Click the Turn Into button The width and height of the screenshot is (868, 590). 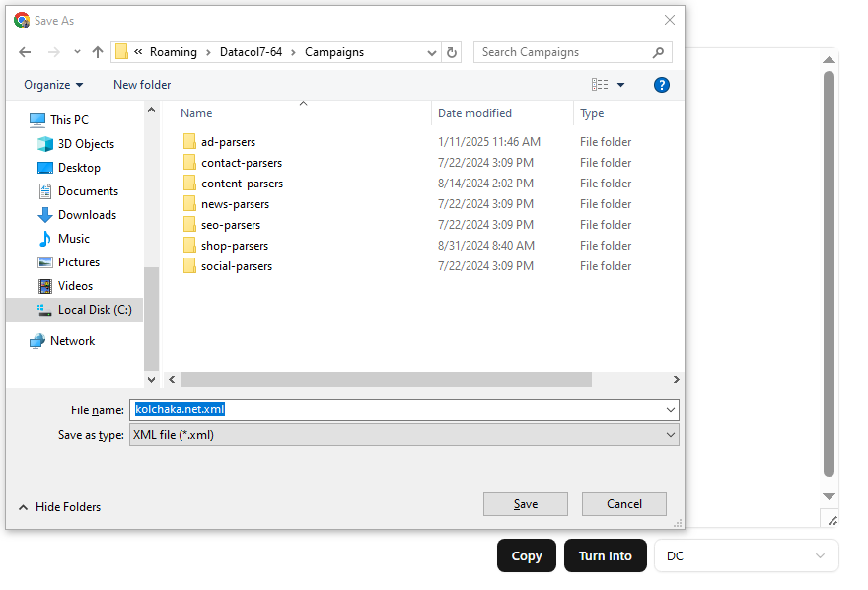coord(605,555)
